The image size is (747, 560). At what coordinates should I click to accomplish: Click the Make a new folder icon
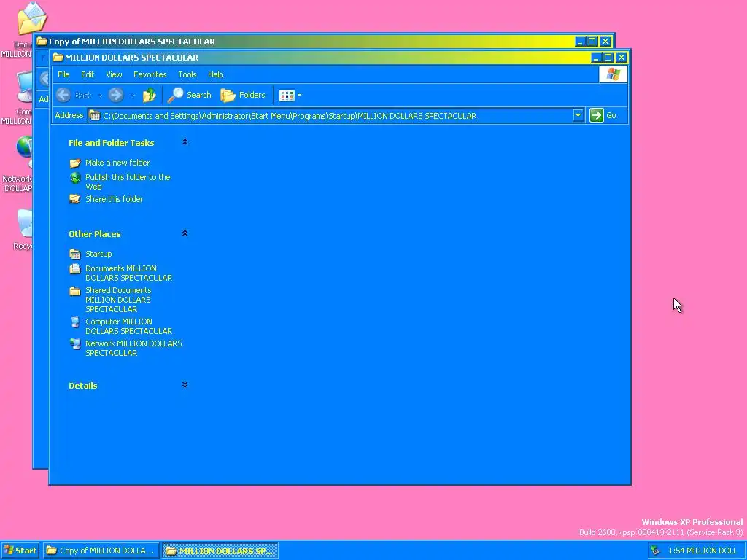[75, 163]
